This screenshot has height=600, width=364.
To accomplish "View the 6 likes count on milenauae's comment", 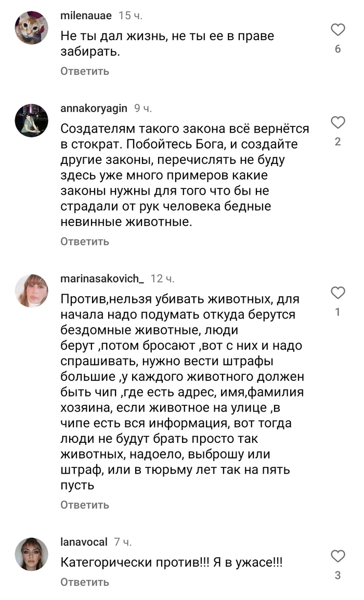I will (338, 49).
